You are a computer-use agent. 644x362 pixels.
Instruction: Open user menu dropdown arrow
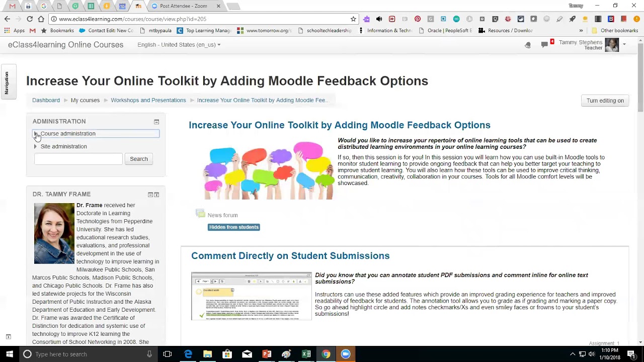624,45
